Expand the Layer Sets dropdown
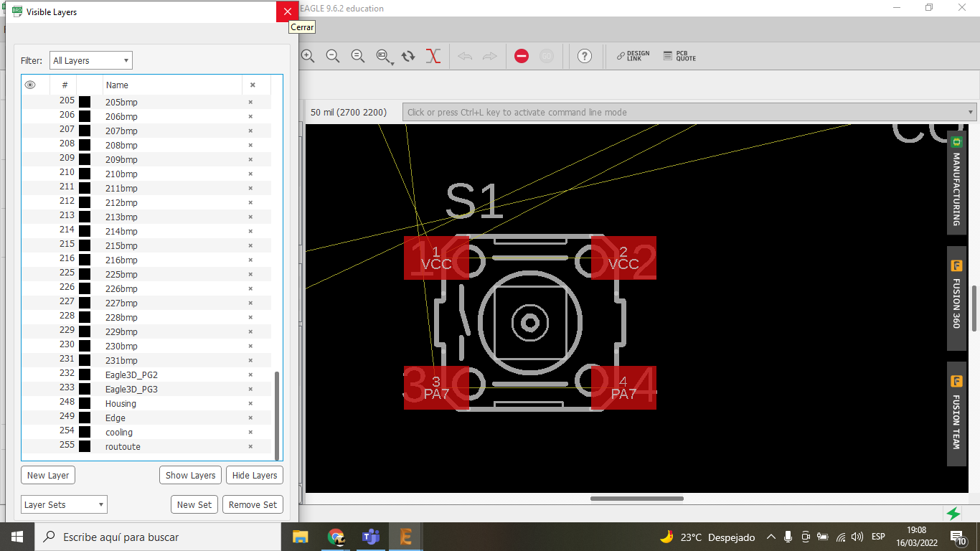Screen dimensions: 980x551 coord(64,504)
